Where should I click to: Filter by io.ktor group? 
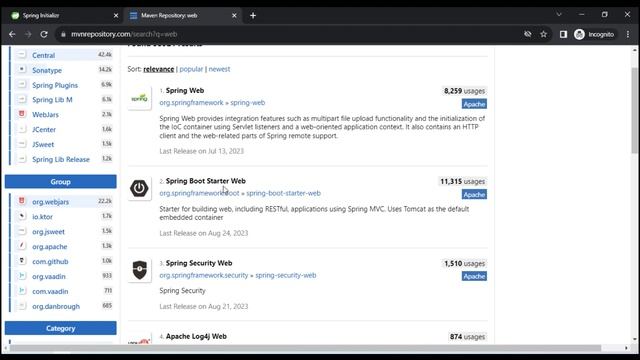[42, 217]
